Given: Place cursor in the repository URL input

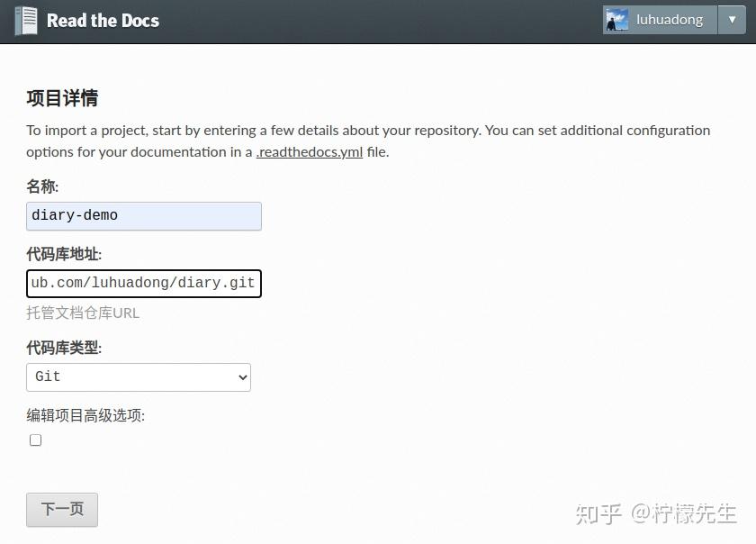Looking at the screenshot, I should 143,283.
